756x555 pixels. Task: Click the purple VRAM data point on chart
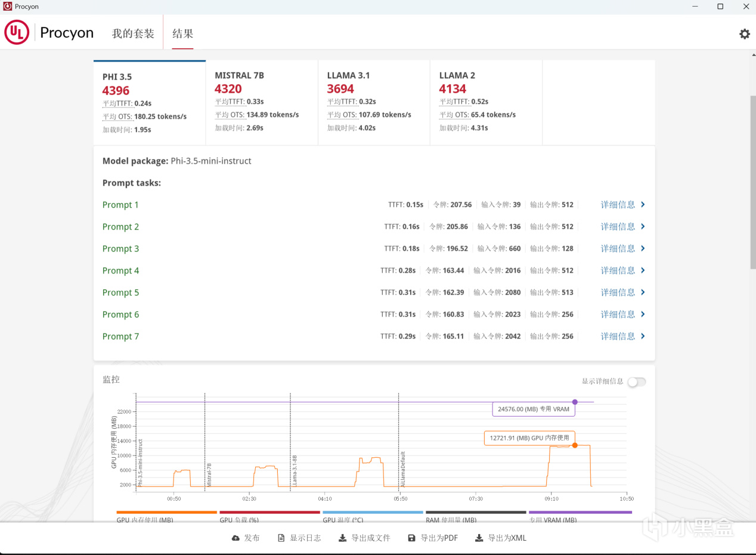point(575,402)
